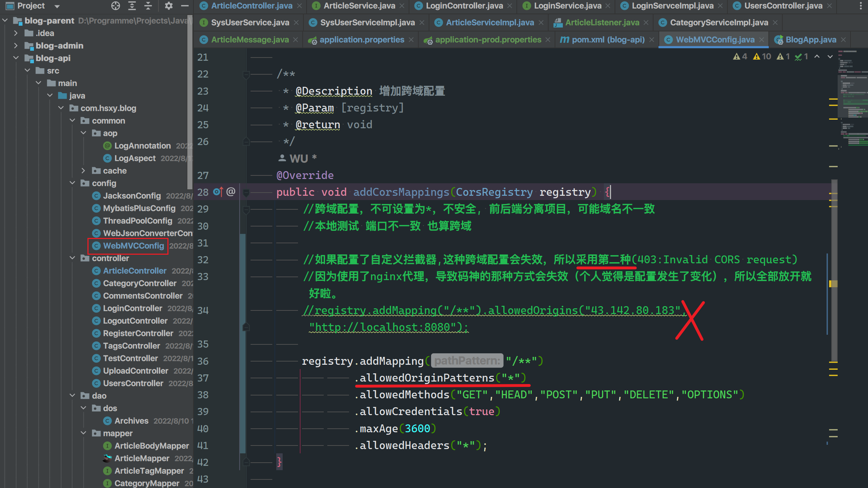Go to previous highlighted error up arrow
Screen dimensions: 868x488
[x=817, y=56]
